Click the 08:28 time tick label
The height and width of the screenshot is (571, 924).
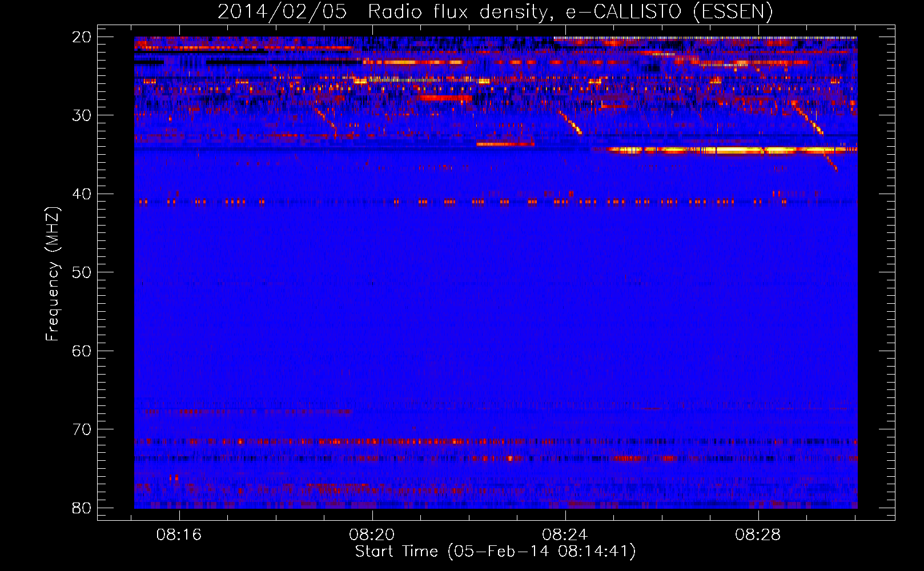758,535
